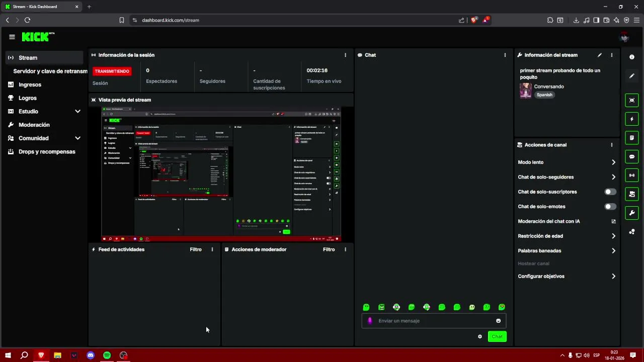Image resolution: width=644 pixels, height=362 pixels.
Task: Toggle Chat de solo-suscriptores switch
Action: [610, 192]
